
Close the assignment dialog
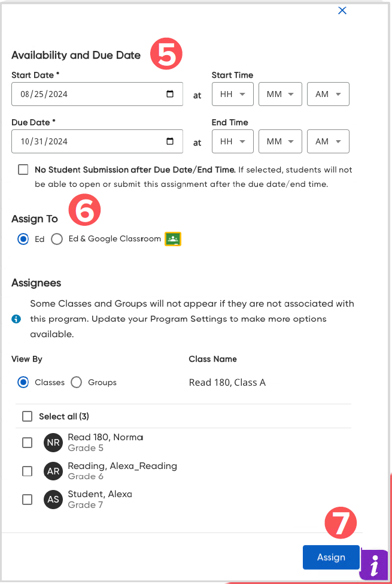pyautogui.click(x=342, y=10)
